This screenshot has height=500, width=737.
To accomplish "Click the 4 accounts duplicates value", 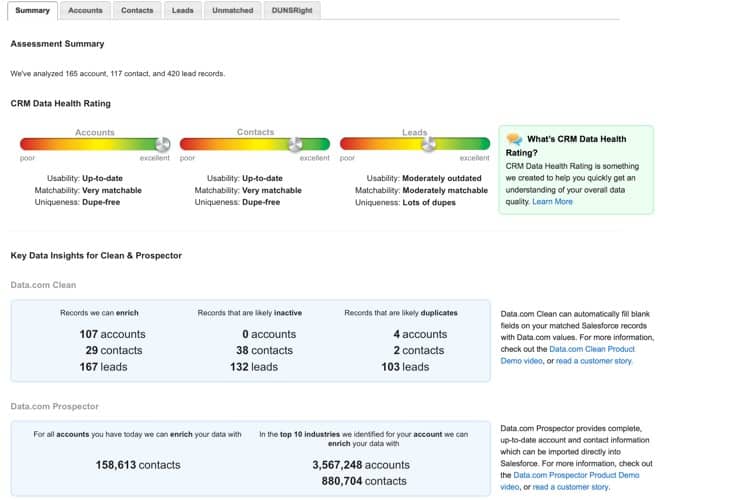I will [420, 334].
